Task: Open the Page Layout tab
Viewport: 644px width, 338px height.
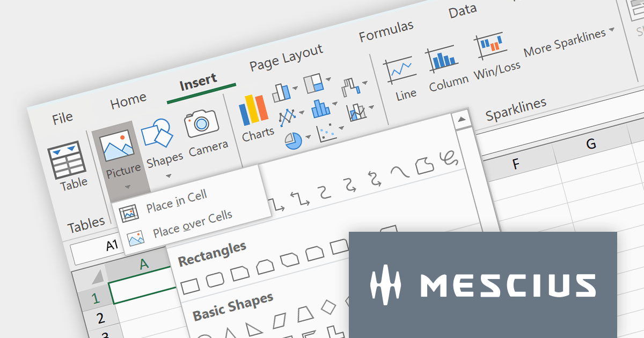Action: point(286,57)
